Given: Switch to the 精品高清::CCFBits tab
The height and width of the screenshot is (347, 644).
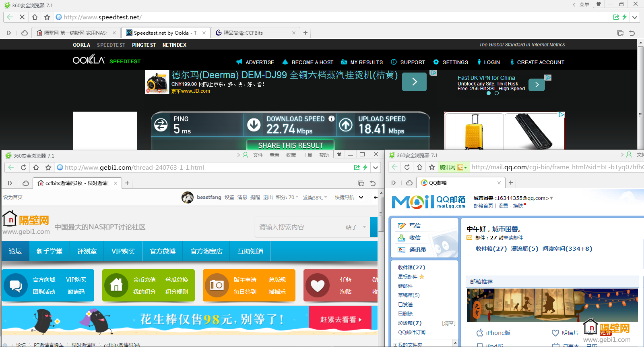Looking at the screenshot, I should [x=256, y=33].
